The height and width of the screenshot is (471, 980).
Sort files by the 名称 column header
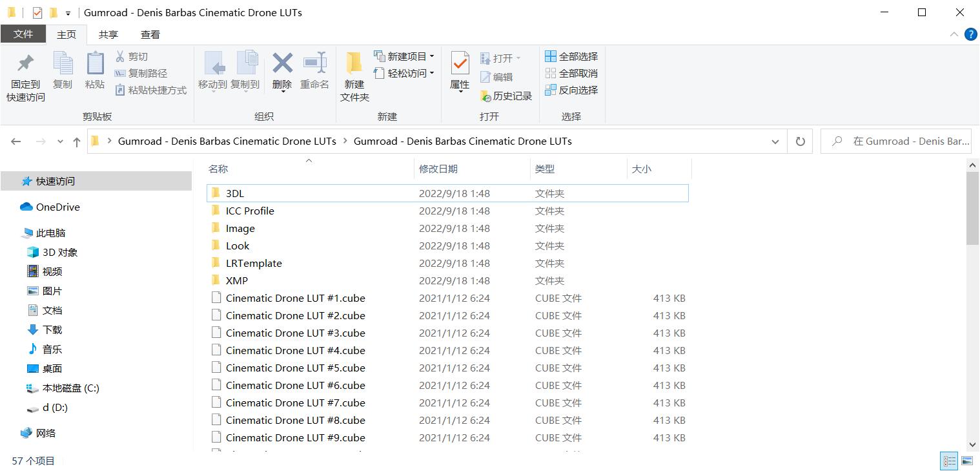coord(218,169)
